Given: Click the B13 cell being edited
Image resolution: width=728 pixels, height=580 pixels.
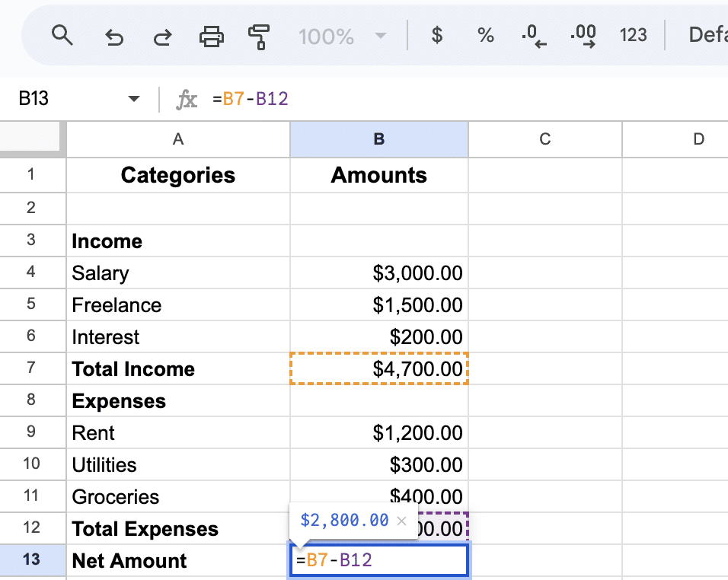Looking at the screenshot, I should coord(379,560).
